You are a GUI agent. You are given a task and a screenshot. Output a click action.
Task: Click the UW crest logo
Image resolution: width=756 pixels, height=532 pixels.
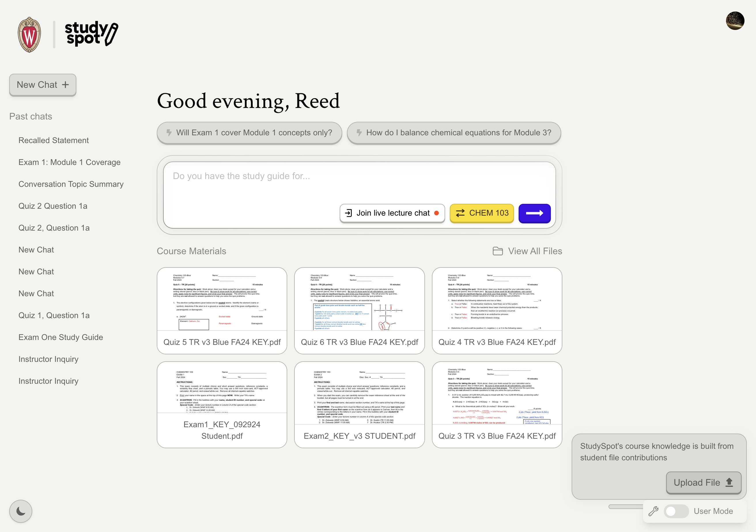(x=29, y=35)
